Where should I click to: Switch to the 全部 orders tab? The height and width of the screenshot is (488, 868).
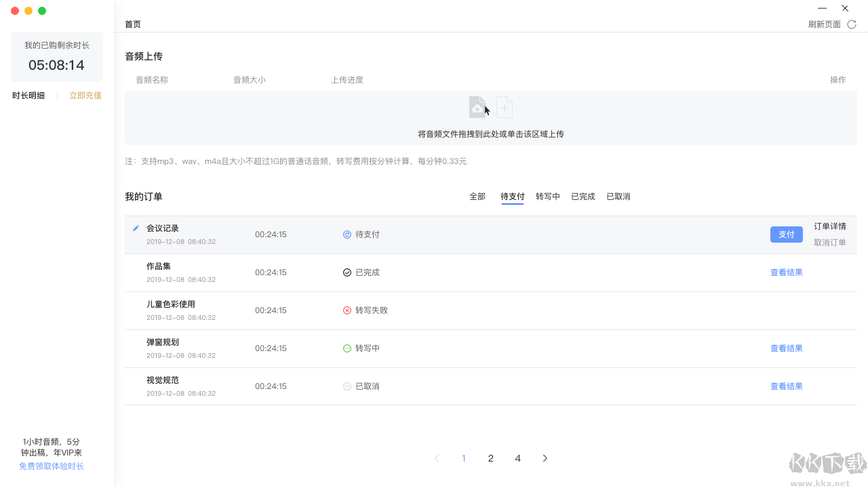(x=477, y=196)
